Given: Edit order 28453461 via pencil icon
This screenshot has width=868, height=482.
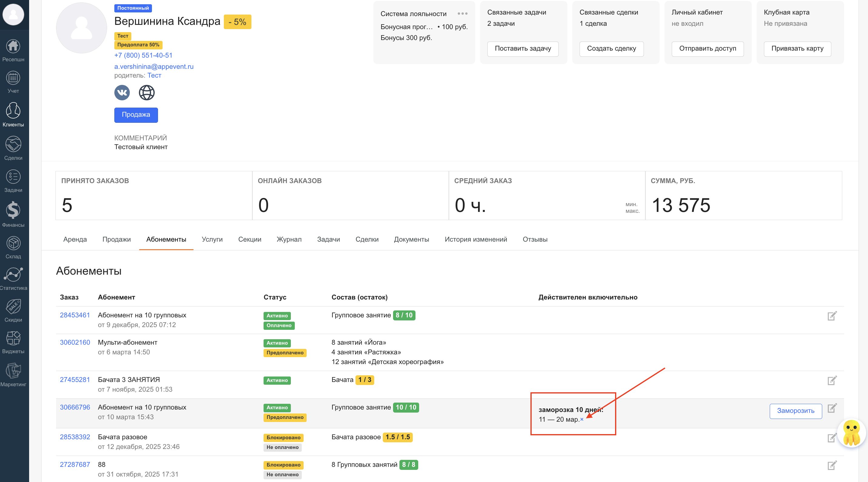Looking at the screenshot, I should [x=832, y=316].
